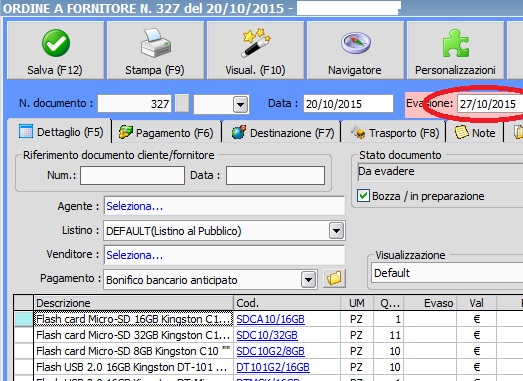Open the Stato documento Da evadere field

(x=440, y=172)
